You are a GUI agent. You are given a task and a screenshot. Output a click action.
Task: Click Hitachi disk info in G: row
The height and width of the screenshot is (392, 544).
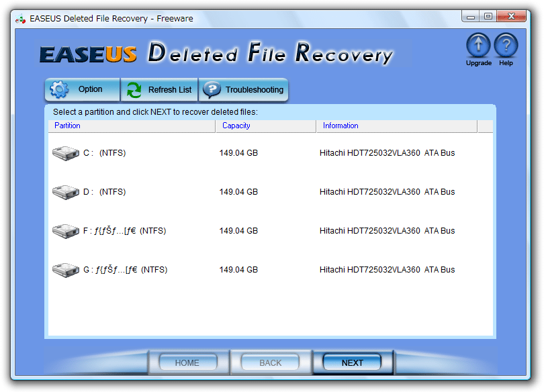(x=388, y=270)
